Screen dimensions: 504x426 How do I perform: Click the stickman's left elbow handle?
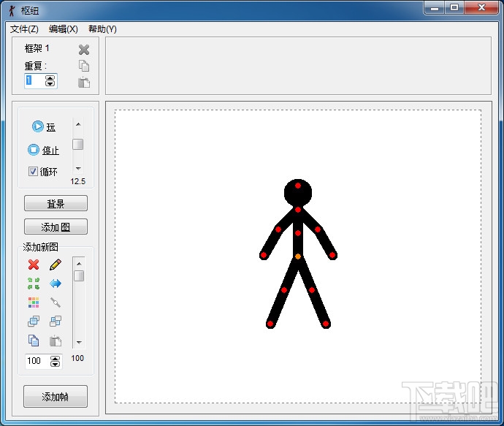click(278, 229)
